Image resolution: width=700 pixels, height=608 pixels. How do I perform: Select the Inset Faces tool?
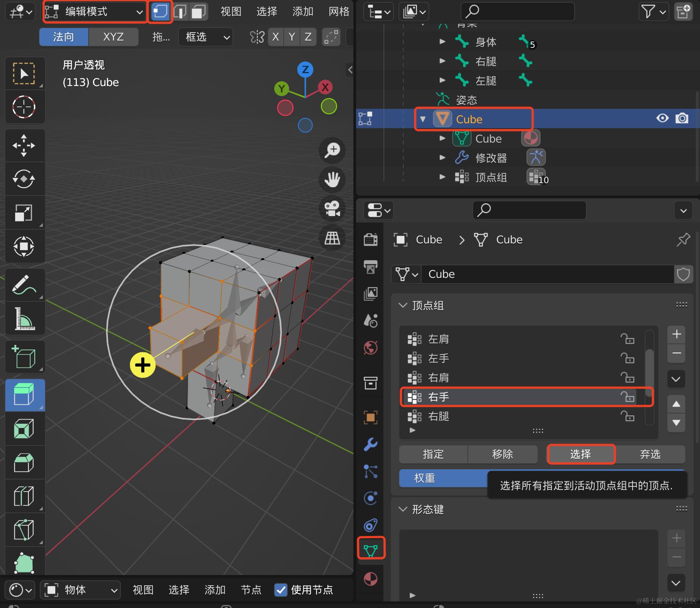pyautogui.click(x=24, y=429)
